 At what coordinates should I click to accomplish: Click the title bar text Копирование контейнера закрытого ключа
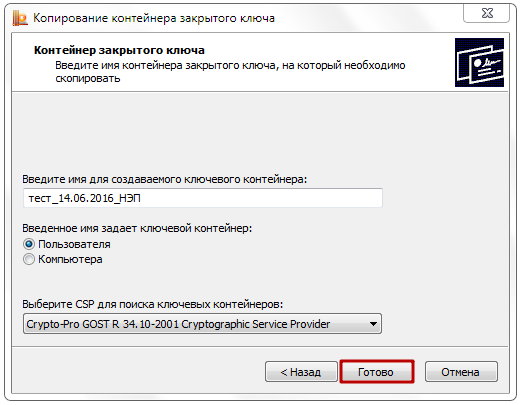click(x=154, y=18)
